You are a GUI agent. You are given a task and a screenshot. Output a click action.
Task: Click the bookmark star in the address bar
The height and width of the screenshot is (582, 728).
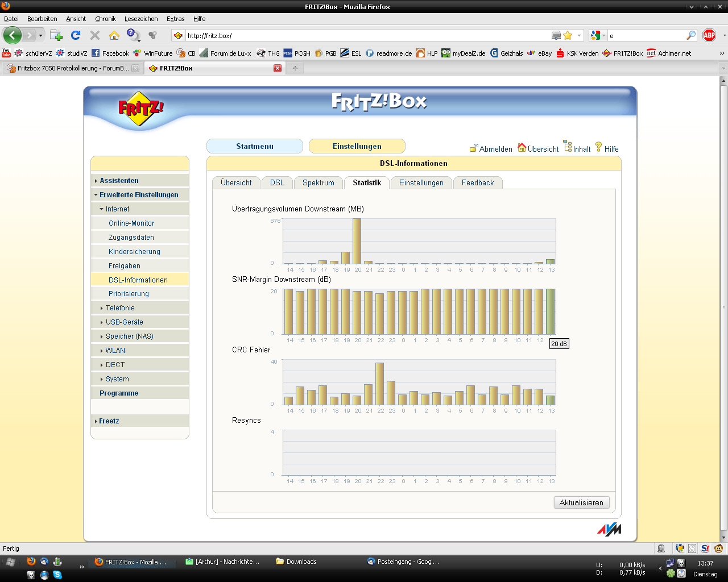568,35
